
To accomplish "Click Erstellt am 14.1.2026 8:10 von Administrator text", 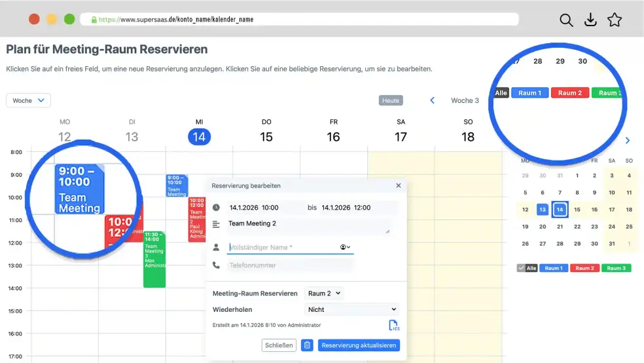I will 266,325.
